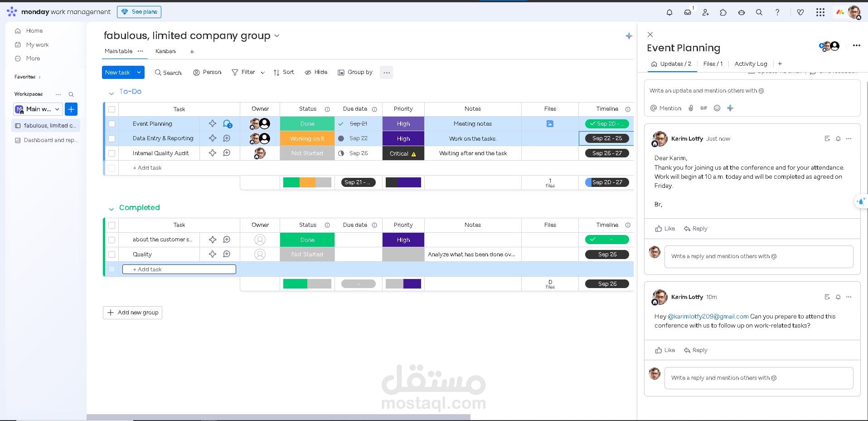Image resolution: width=868 pixels, height=421 pixels.
Task: Open the products switcher grid
Action: click(820, 12)
